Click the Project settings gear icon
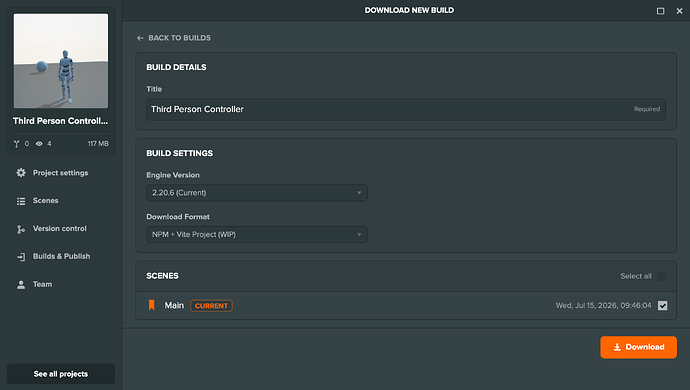 pyautogui.click(x=21, y=173)
